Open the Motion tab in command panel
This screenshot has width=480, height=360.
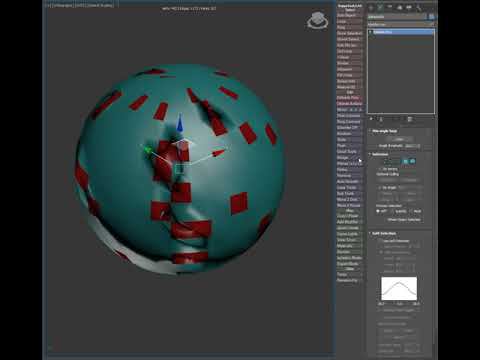coord(400,7)
